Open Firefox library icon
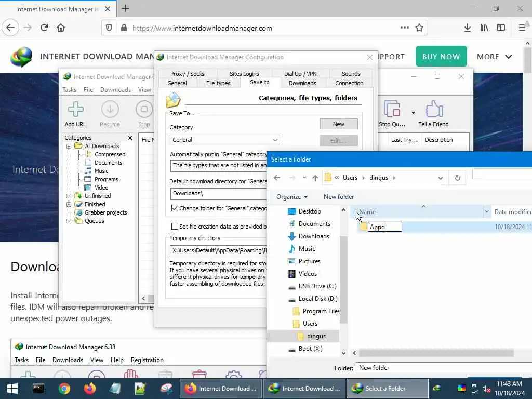The height and width of the screenshot is (399, 532). pyautogui.click(x=484, y=28)
